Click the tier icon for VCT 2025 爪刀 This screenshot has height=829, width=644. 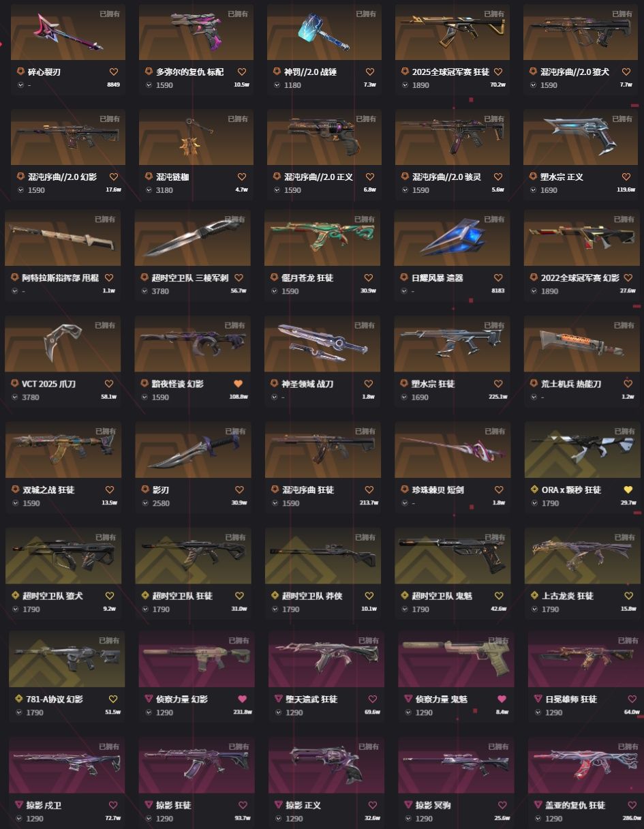[x=16, y=384]
